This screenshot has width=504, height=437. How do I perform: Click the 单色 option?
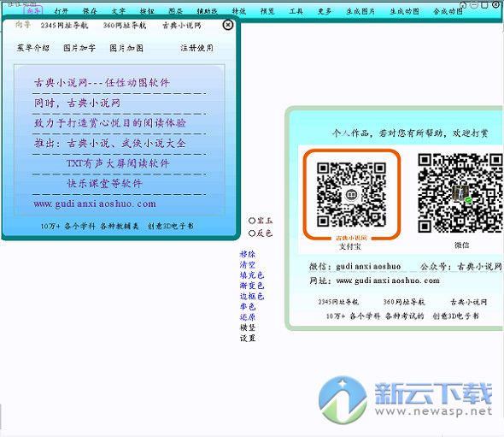[248, 306]
